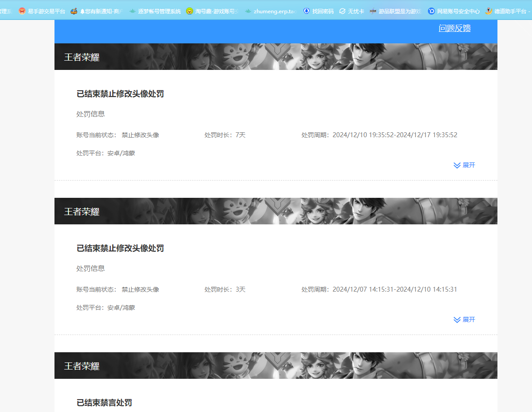Click the third 王者荣耀 banner
532x412 pixels.
tap(276, 366)
